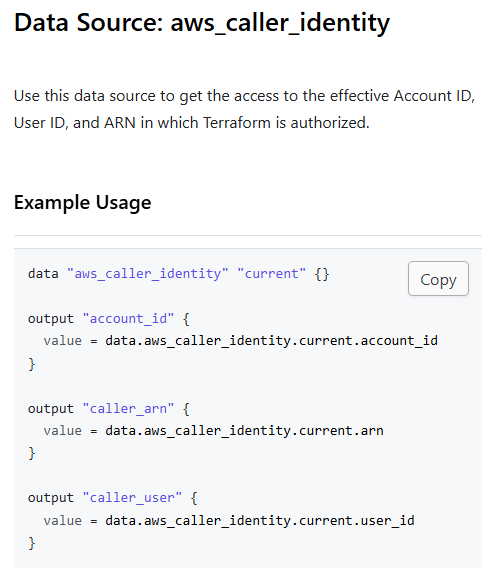Click the 'value' keyword in caller_arn block

point(63,431)
